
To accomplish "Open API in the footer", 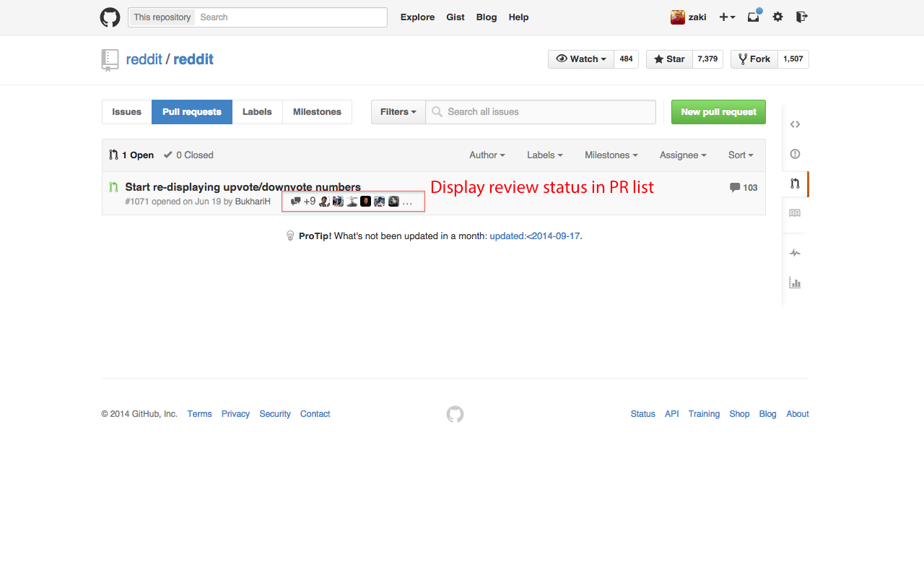I will coord(672,414).
